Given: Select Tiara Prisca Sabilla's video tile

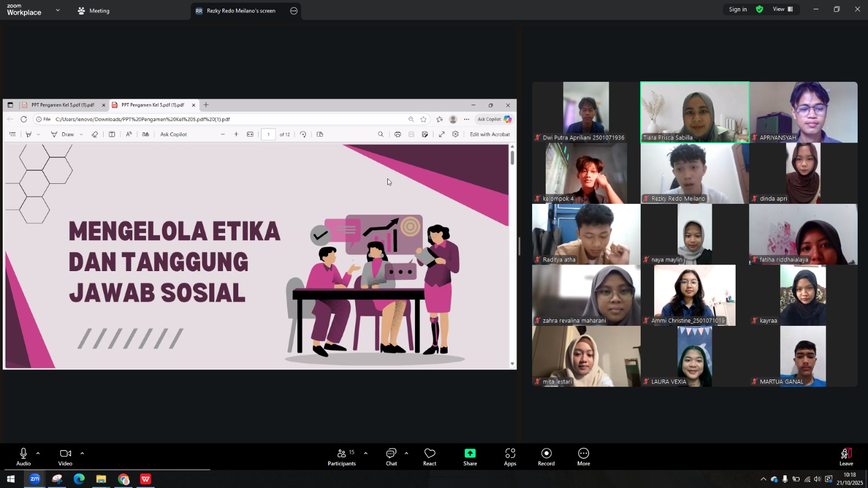Looking at the screenshot, I should 694,112.
